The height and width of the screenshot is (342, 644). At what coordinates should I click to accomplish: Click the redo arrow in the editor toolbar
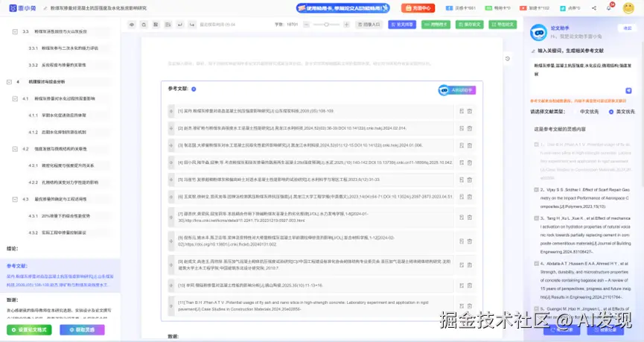tap(192, 25)
